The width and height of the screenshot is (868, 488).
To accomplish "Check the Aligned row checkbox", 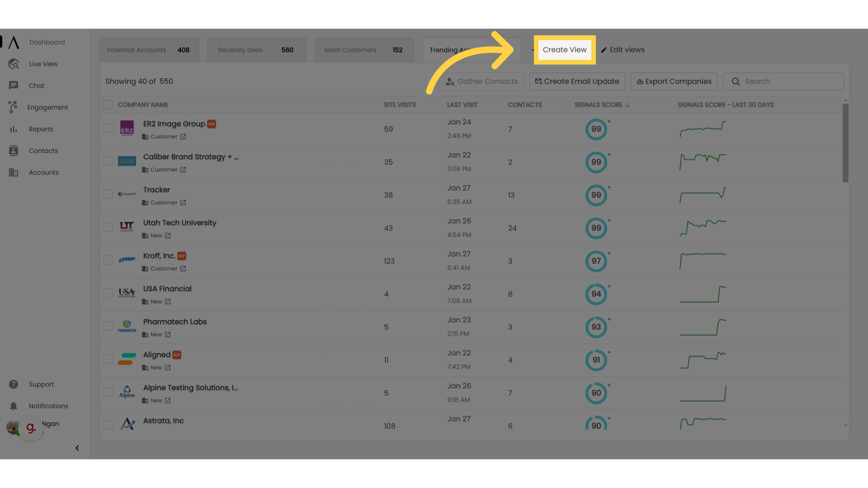I will 108,359.
